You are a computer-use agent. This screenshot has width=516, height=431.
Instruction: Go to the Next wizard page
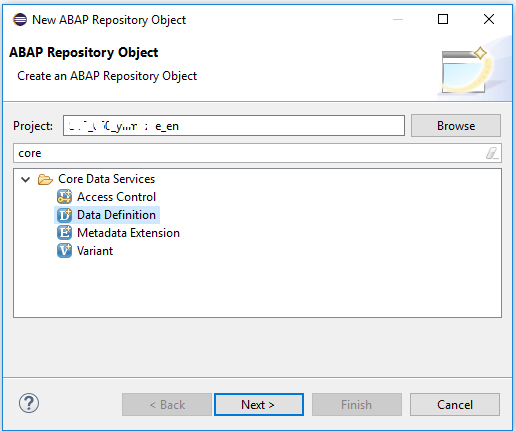[259, 404]
